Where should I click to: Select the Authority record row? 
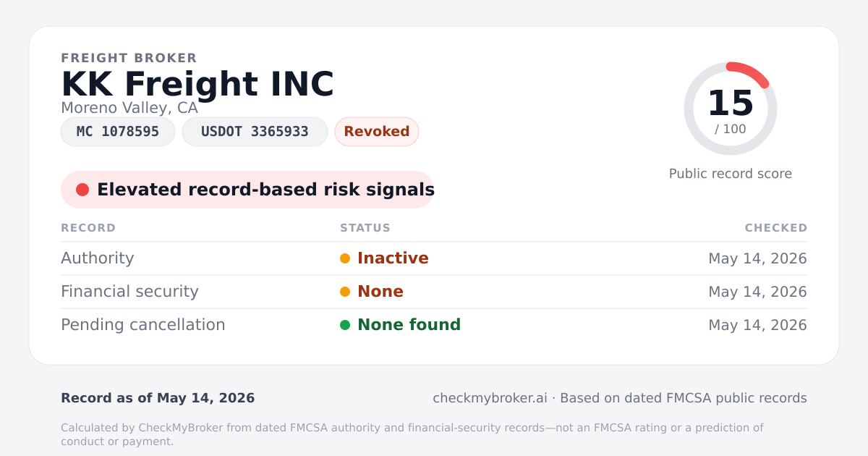434,258
